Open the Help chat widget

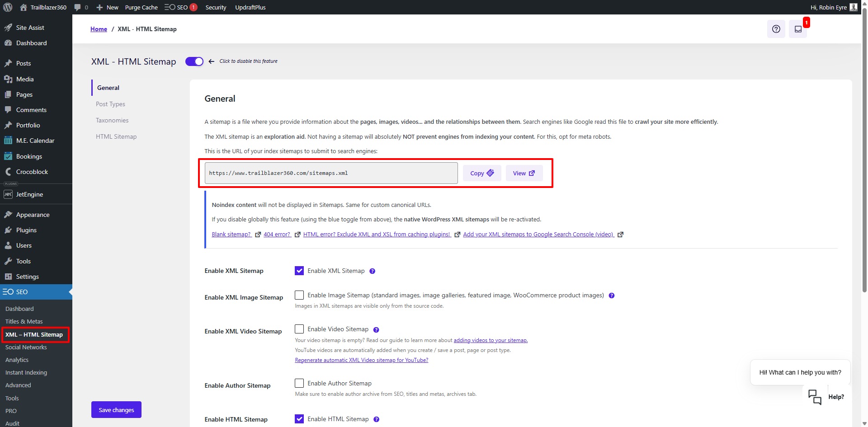click(826, 397)
